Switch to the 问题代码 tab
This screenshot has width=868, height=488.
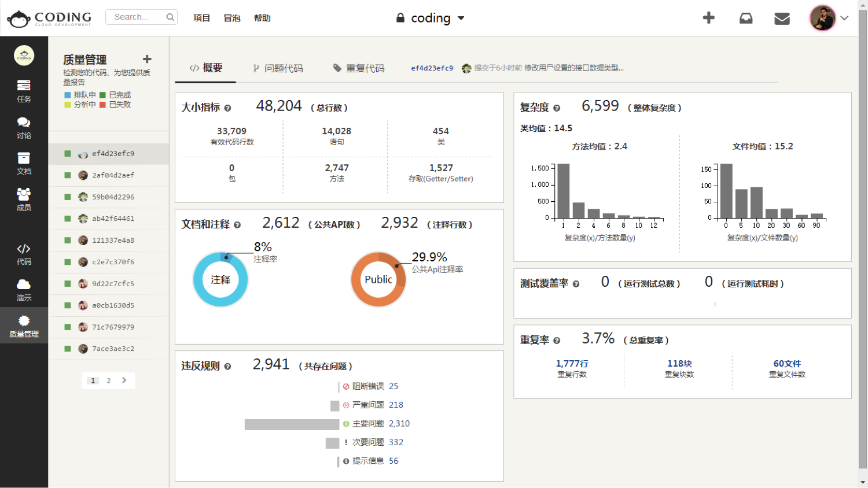pos(278,68)
